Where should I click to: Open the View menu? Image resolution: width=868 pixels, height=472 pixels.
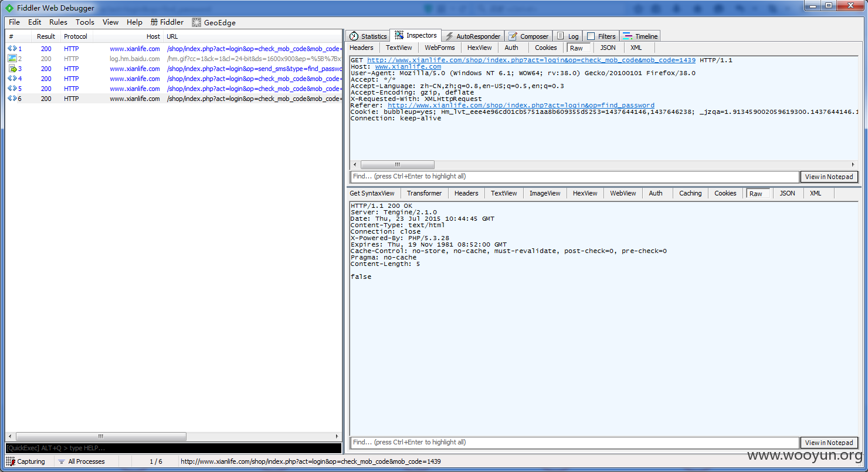(110, 22)
